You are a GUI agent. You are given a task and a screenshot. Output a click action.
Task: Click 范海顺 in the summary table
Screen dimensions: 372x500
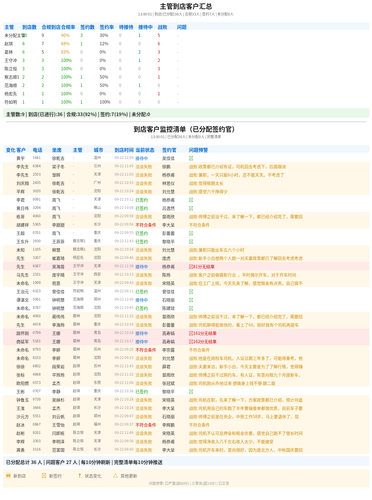11,85
